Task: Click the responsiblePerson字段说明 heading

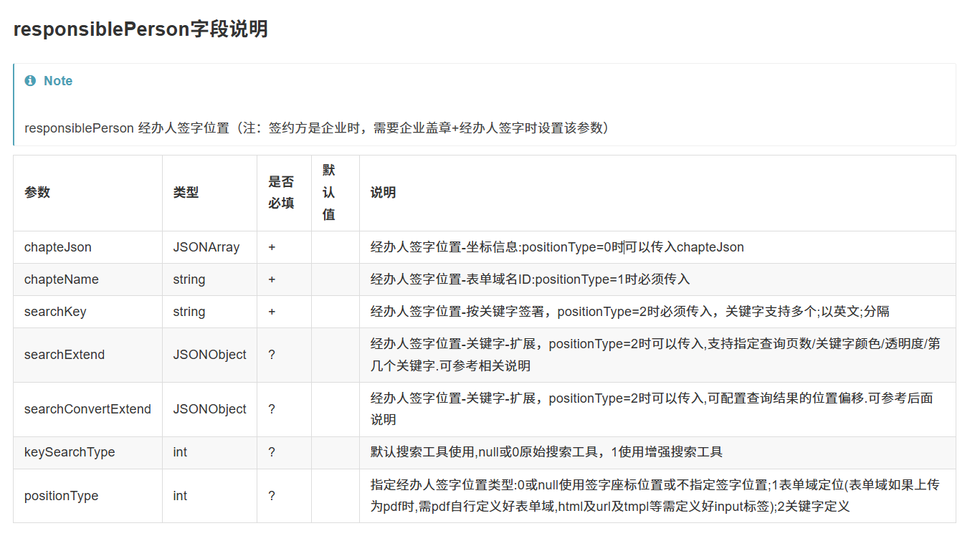Action: (141, 29)
